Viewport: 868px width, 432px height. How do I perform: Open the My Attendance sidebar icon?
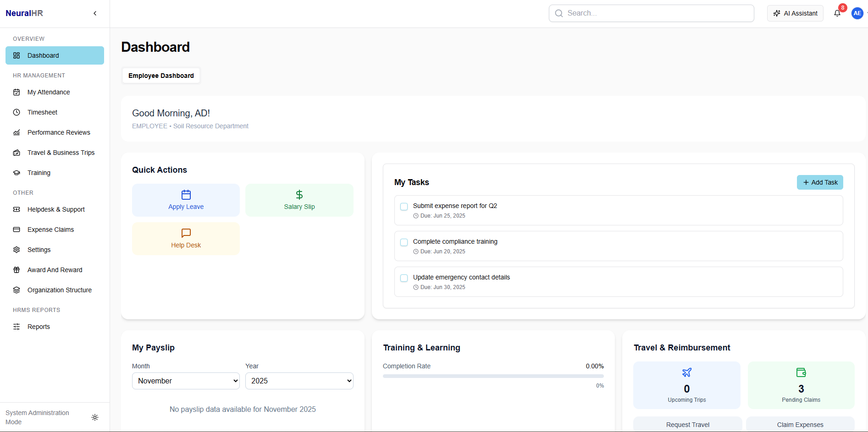17,92
